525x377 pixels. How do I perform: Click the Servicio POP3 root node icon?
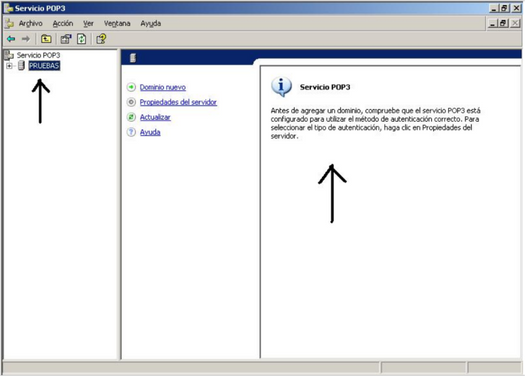(x=9, y=55)
